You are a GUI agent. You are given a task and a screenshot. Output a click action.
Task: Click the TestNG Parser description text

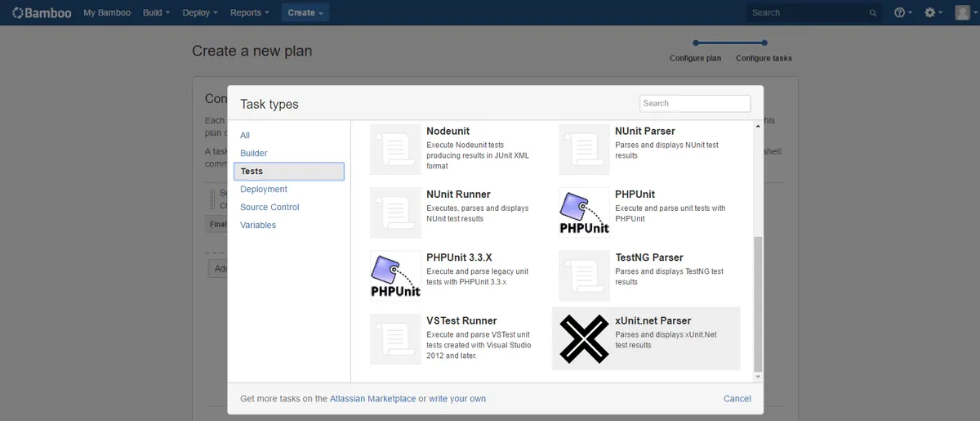[669, 276]
